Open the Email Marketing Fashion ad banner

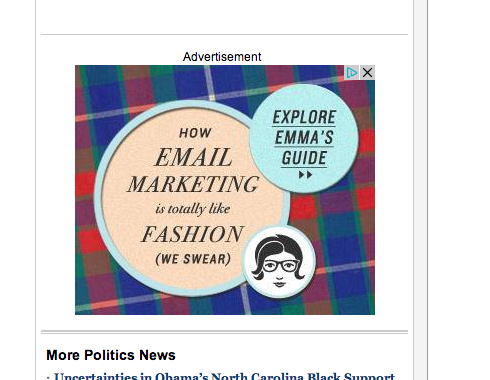[x=225, y=190]
